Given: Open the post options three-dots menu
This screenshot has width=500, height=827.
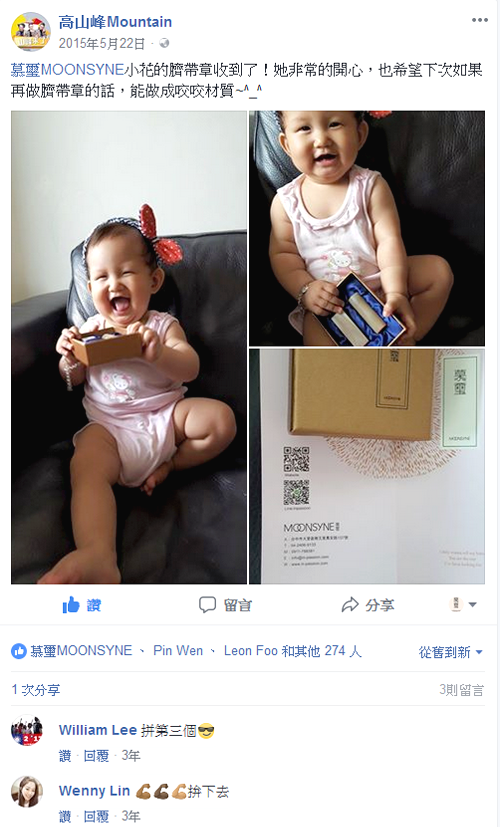Looking at the screenshot, I should pyautogui.click(x=479, y=20).
